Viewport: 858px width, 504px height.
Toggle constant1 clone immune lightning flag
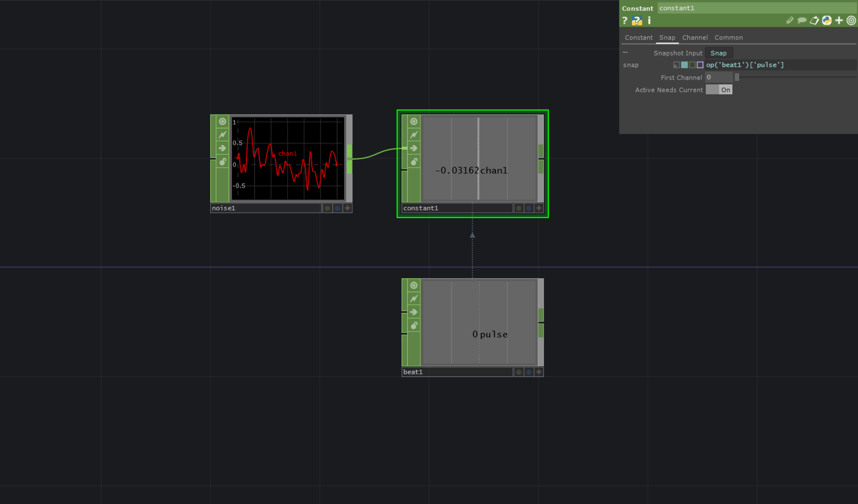[x=414, y=135]
